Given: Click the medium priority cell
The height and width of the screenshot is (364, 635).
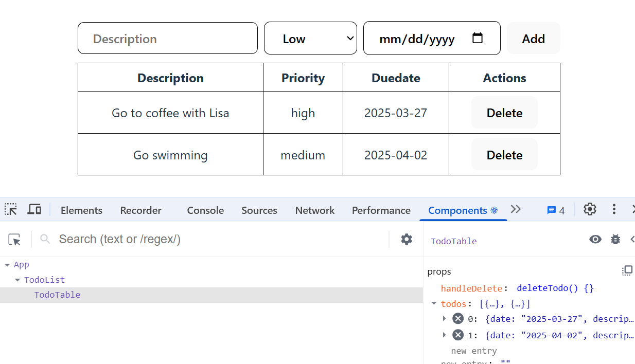Looking at the screenshot, I should (303, 155).
